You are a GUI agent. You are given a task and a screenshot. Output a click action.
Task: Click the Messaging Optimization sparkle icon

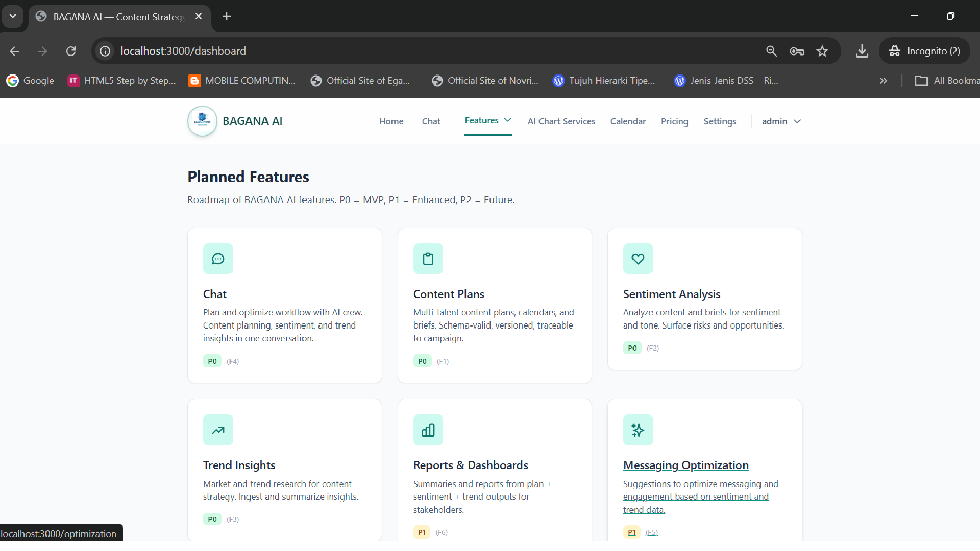[x=638, y=430]
